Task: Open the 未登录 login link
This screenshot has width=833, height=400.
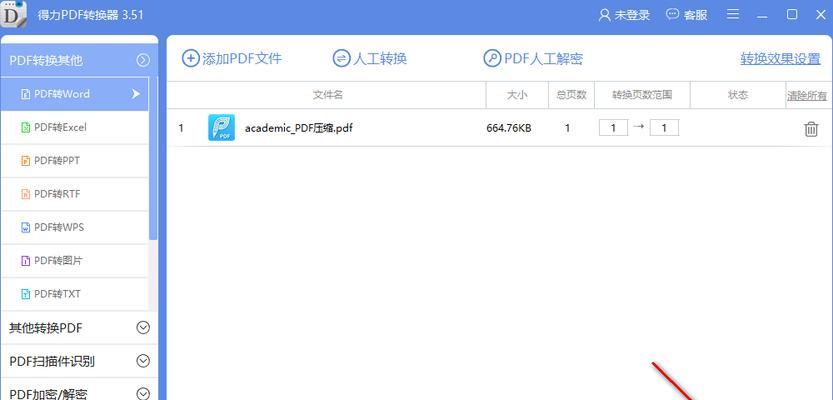Action: pos(632,15)
